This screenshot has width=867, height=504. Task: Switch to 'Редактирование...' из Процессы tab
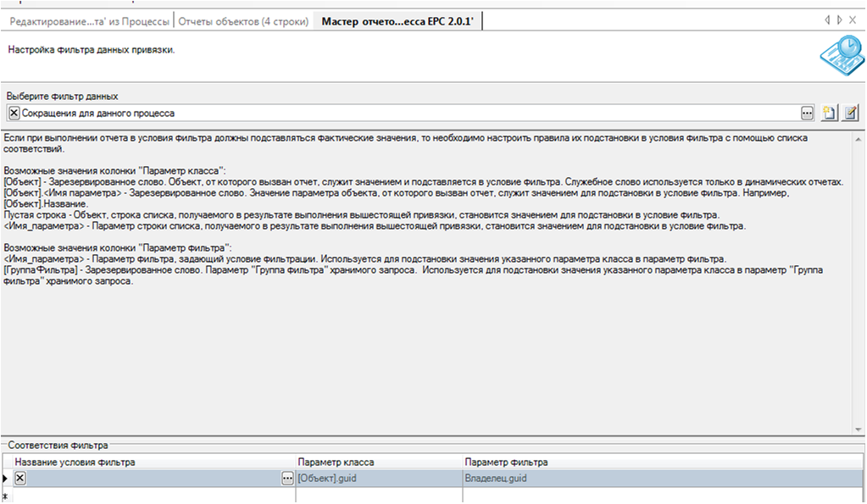[x=89, y=20]
